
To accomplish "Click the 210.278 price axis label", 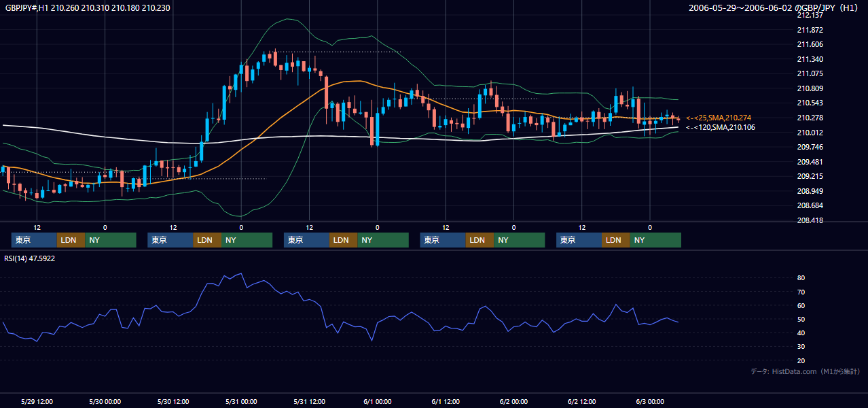I will click(x=811, y=118).
